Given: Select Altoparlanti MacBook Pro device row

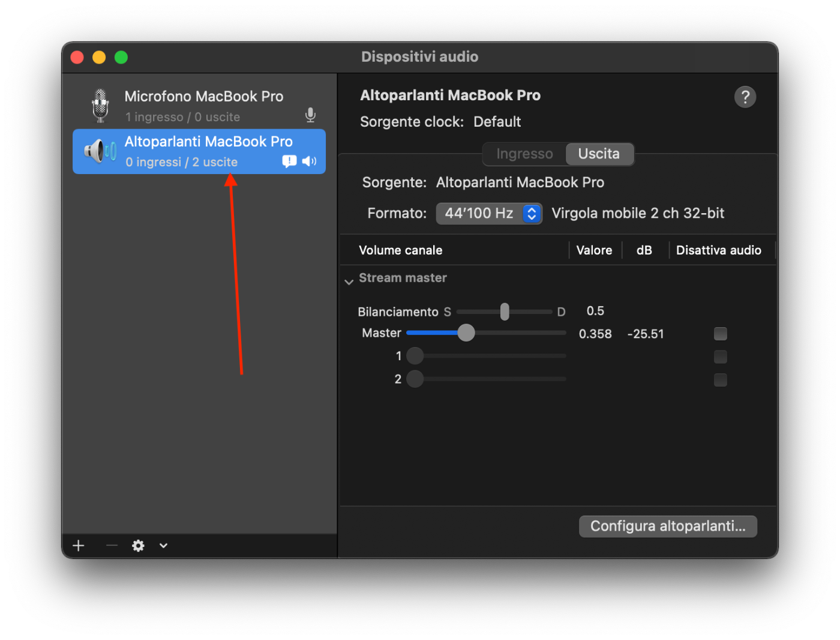Looking at the screenshot, I should pyautogui.click(x=199, y=151).
